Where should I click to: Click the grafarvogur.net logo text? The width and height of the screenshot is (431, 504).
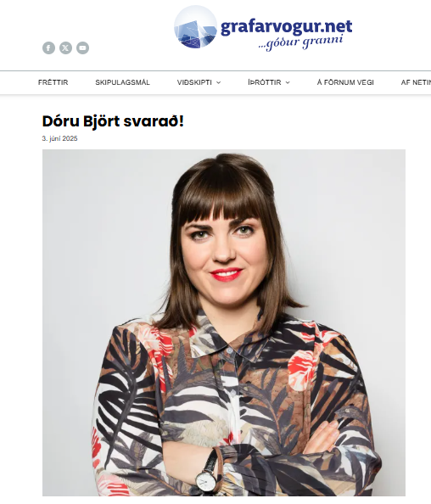pyautogui.click(x=287, y=27)
